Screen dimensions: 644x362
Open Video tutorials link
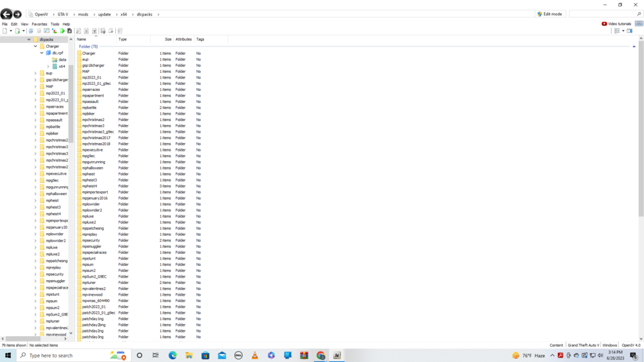pyautogui.click(x=616, y=24)
